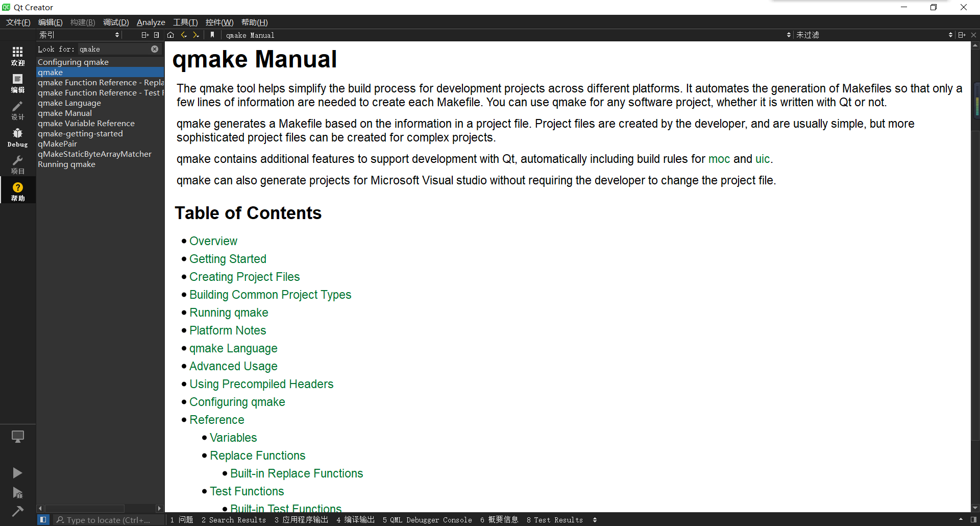Close the help viewer pane
The image size is (980, 526).
973,35
